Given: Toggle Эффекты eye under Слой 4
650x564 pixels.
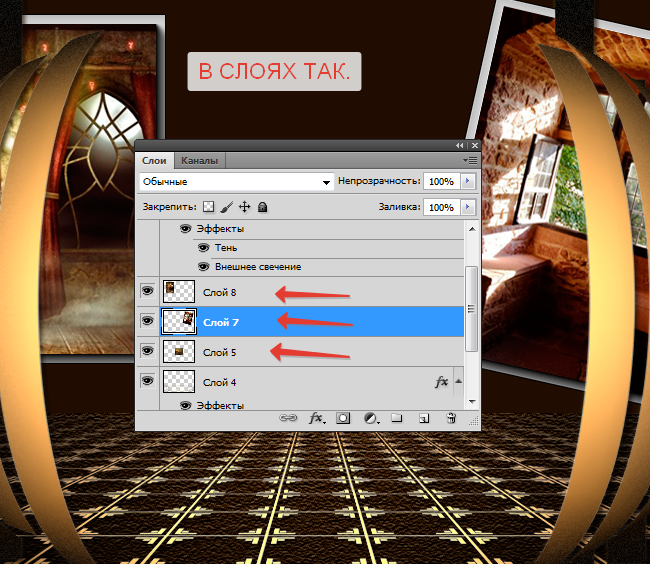Looking at the screenshot, I should click(185, 405).
